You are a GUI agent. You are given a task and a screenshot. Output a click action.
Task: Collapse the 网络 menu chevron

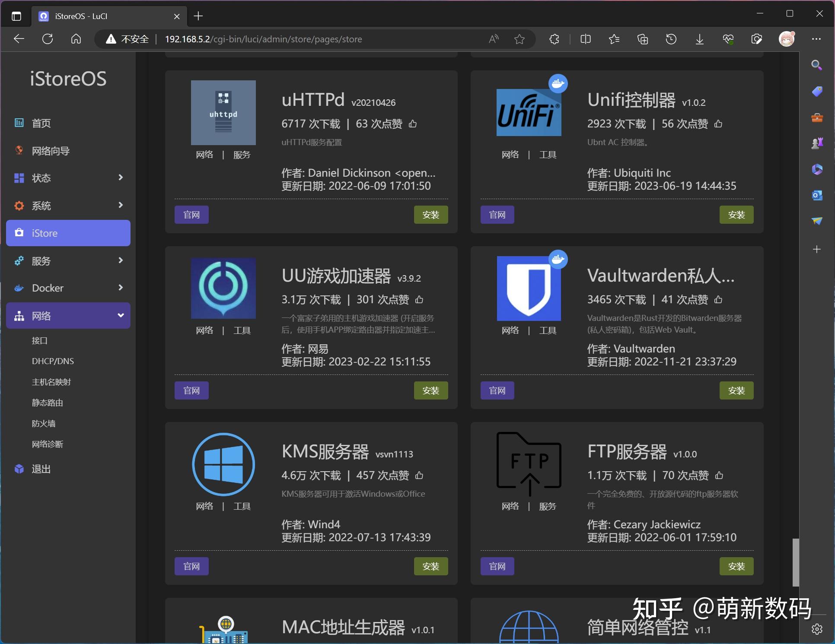[x=121, y=315]
